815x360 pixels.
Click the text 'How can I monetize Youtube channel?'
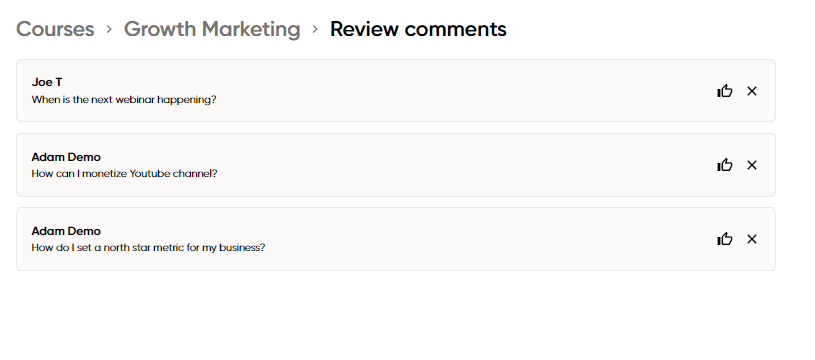(x=124, y=174)
